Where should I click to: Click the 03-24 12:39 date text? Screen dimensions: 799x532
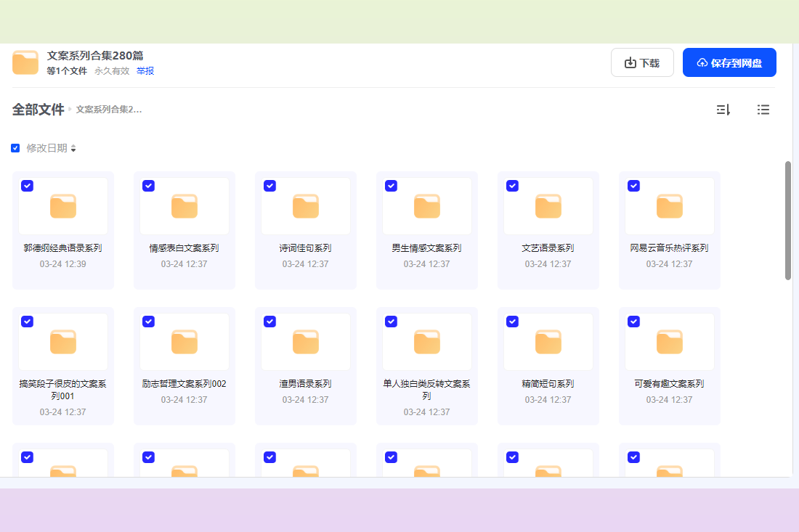coord(63,264)
